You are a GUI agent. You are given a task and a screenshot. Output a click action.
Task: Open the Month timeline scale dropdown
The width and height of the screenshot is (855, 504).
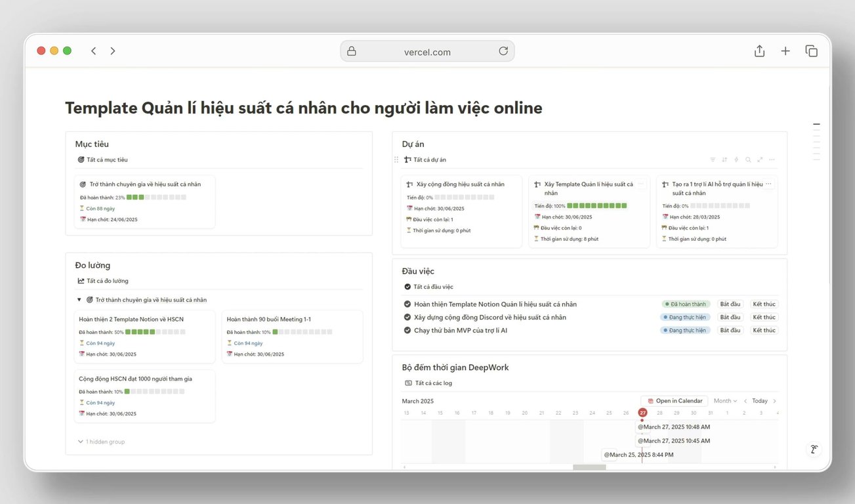[x=725, y=401]
